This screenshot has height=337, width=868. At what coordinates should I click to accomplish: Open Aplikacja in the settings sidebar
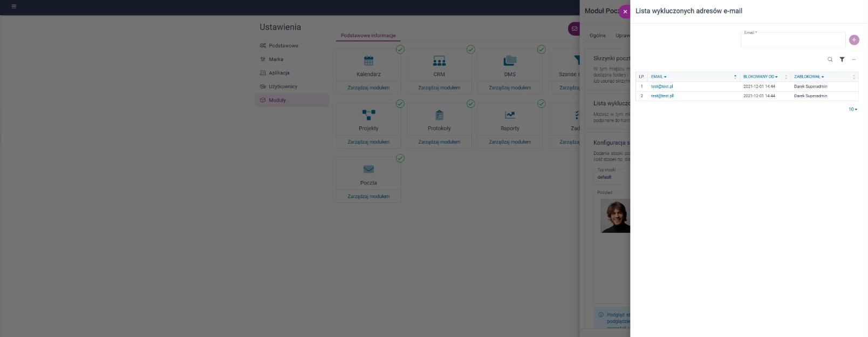pos(291,73)
